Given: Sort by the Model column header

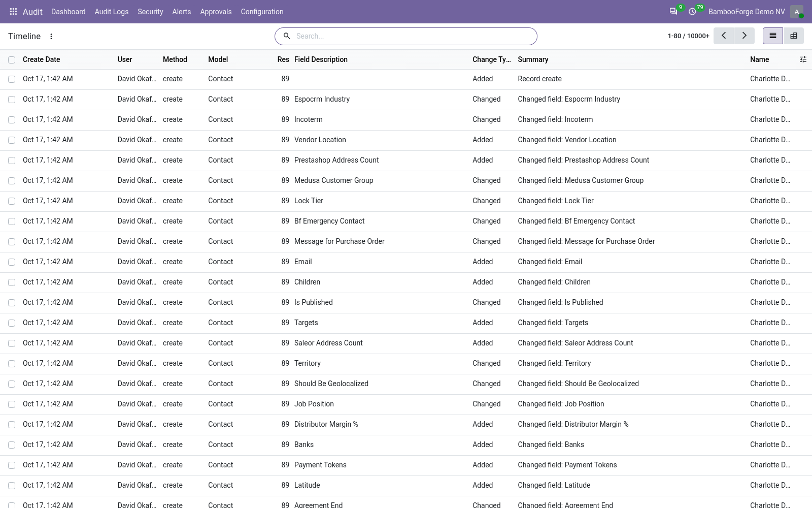Looking at the screenshot, I should pos(218,59).
